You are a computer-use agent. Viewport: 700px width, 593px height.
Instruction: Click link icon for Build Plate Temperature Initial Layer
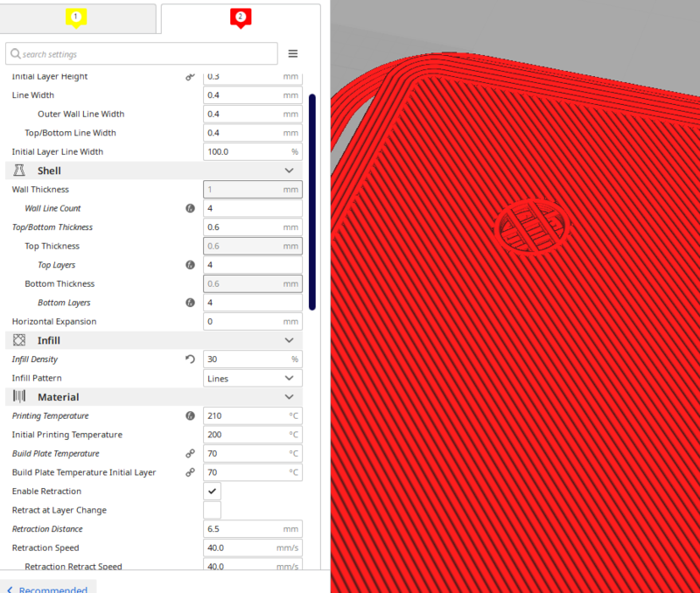click(x=190, y=472)
